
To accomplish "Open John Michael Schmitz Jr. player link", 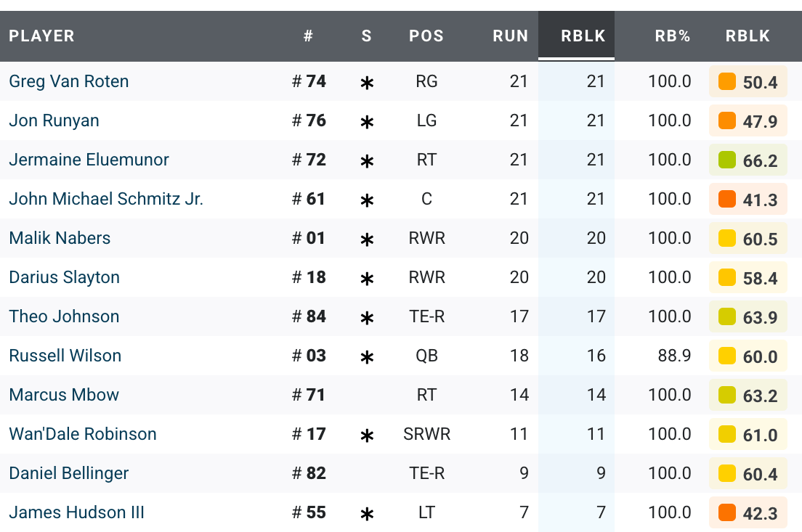I will (x=106, y=199).
